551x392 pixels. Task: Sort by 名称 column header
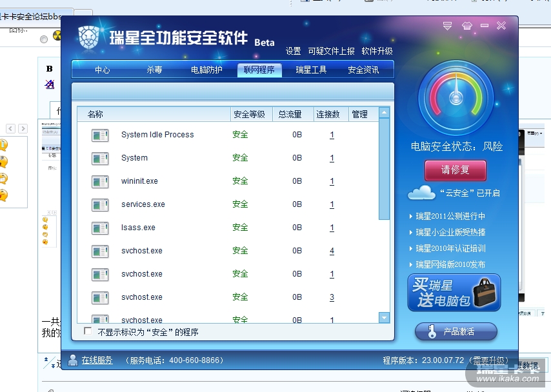[154, 114]
